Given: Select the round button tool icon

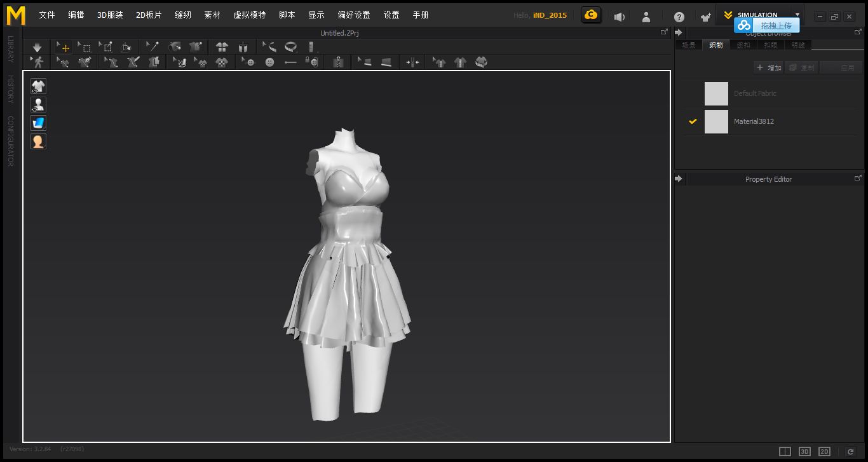Looking at the screenshot, I should pos(269,62).
